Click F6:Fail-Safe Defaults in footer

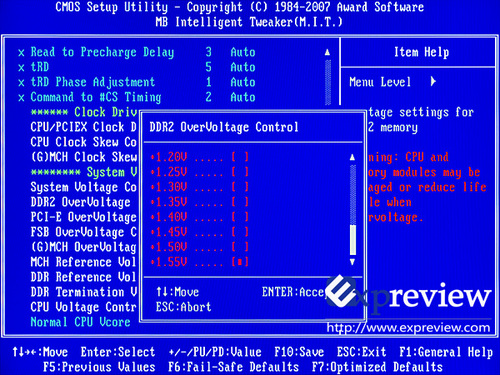tap(233, 367)
